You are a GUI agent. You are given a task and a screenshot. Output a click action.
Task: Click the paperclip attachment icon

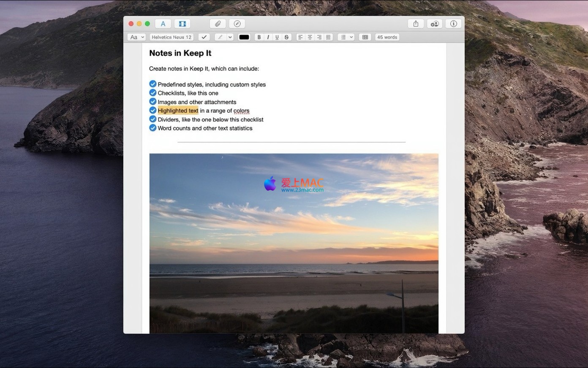(218, 24)
